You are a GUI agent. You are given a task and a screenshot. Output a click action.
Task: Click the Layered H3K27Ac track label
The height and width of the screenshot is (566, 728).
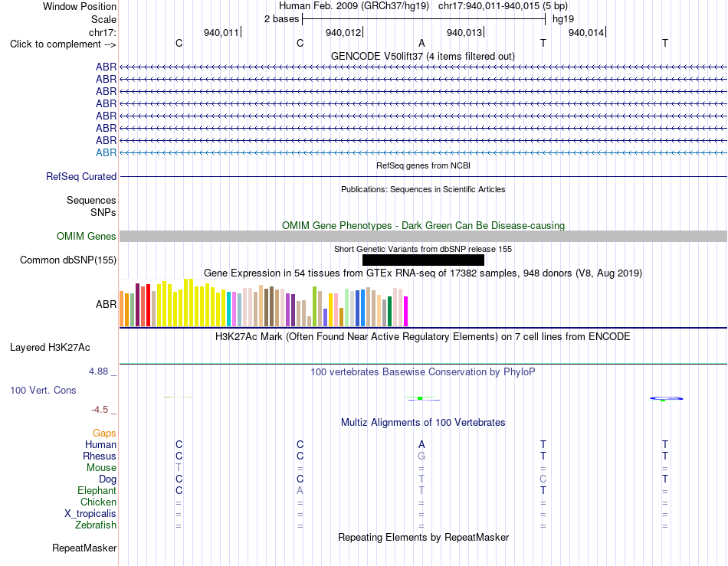[50, 348]
